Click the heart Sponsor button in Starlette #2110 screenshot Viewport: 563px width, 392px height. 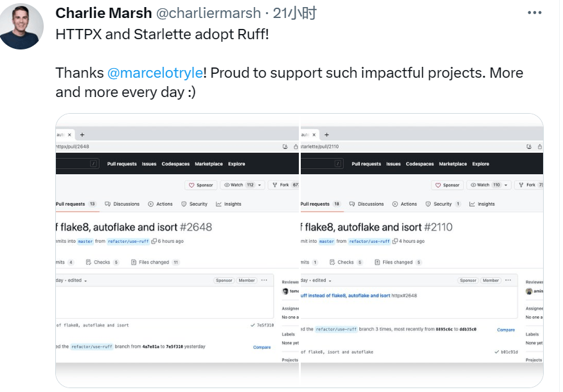click(x=447, y=185)
